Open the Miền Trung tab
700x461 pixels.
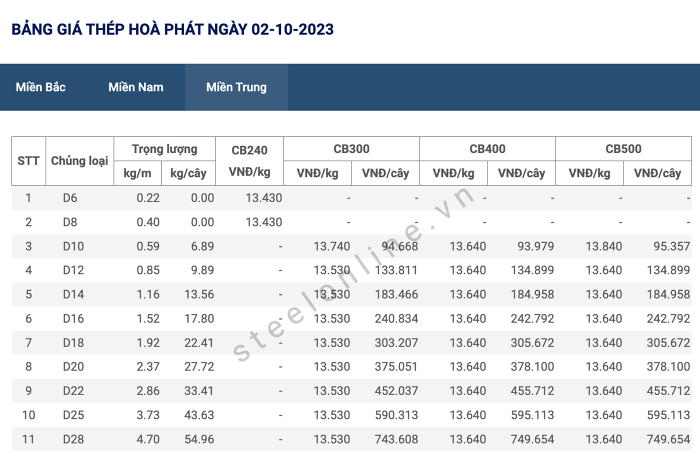coord(236,87)
